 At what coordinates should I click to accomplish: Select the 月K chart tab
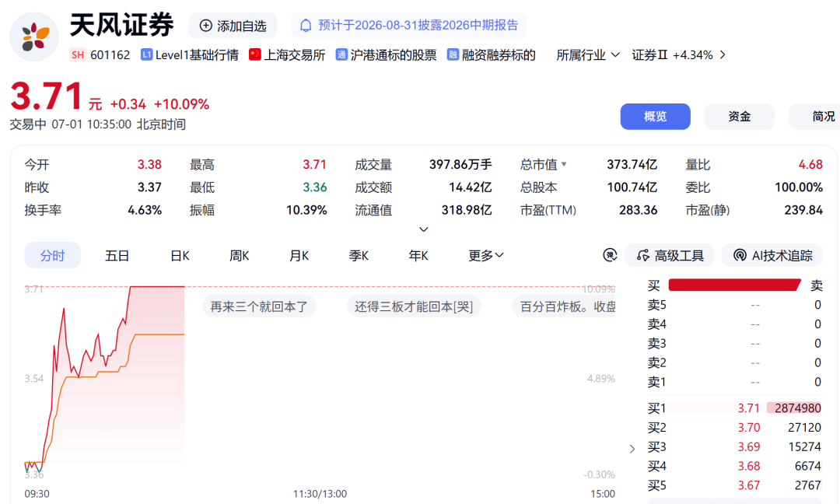pyautogui.click(x=299, y=255)
